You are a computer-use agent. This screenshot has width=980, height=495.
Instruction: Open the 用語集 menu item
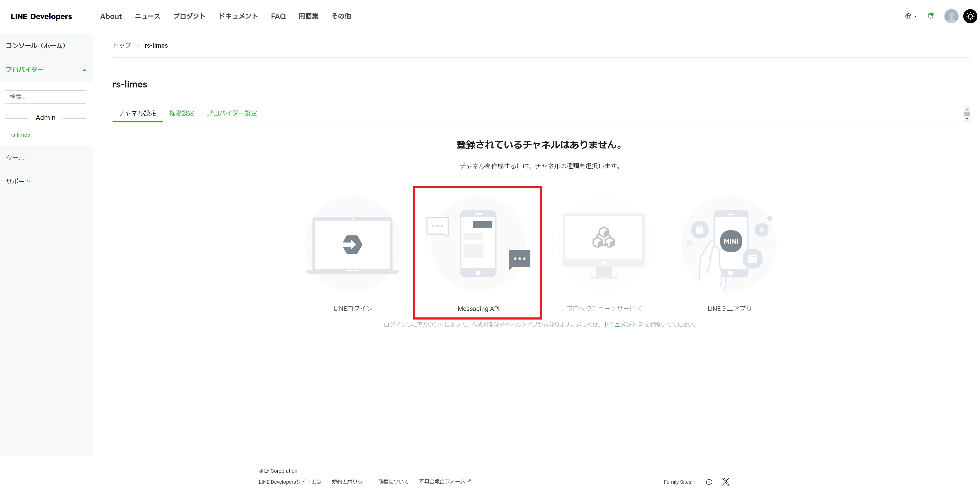click(x=308, y=16)
